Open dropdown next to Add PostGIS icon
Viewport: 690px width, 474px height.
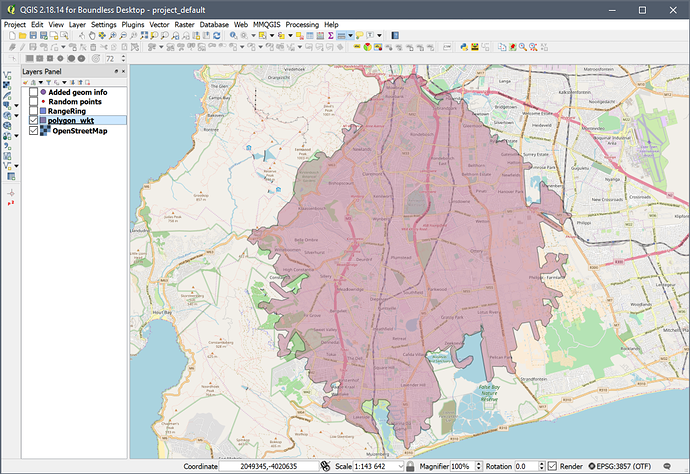point(16,106)
